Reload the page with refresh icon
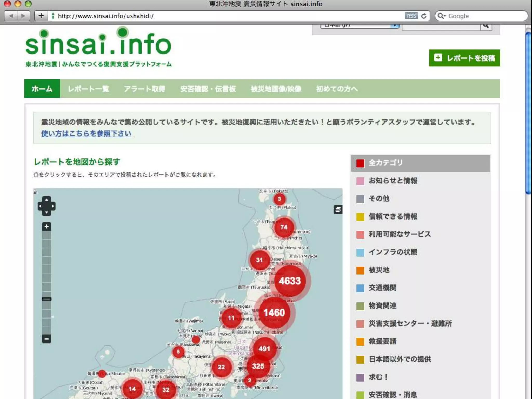532x399 pixels. click(x=424, y=16)
